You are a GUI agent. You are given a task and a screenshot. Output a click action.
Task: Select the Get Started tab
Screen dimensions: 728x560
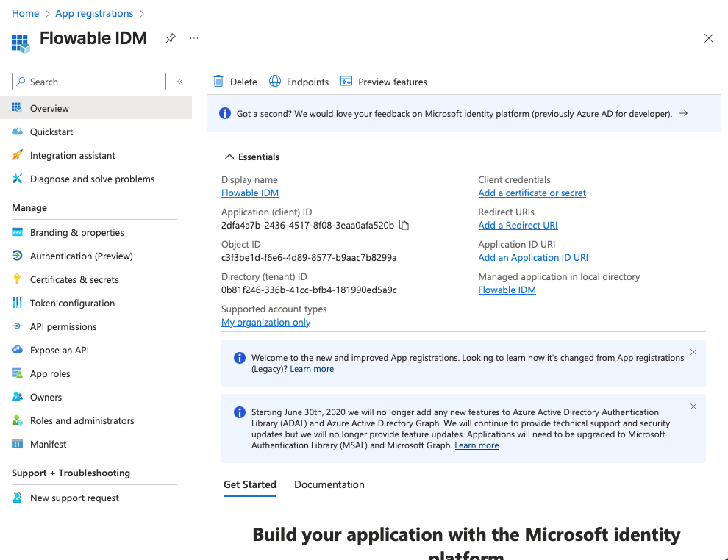[x=249, y=484]
